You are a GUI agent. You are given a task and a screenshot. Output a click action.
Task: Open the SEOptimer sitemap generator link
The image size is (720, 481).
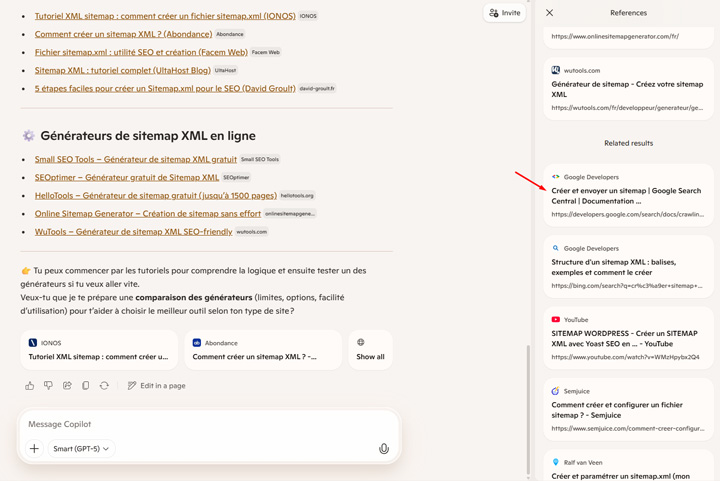[127, 177]
